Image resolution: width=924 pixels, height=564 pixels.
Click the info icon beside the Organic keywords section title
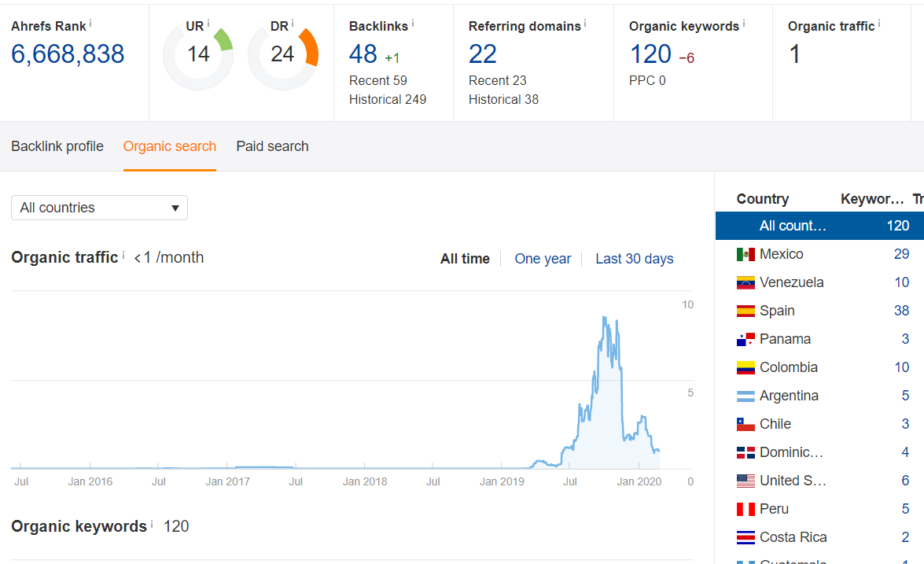(152, 524)
